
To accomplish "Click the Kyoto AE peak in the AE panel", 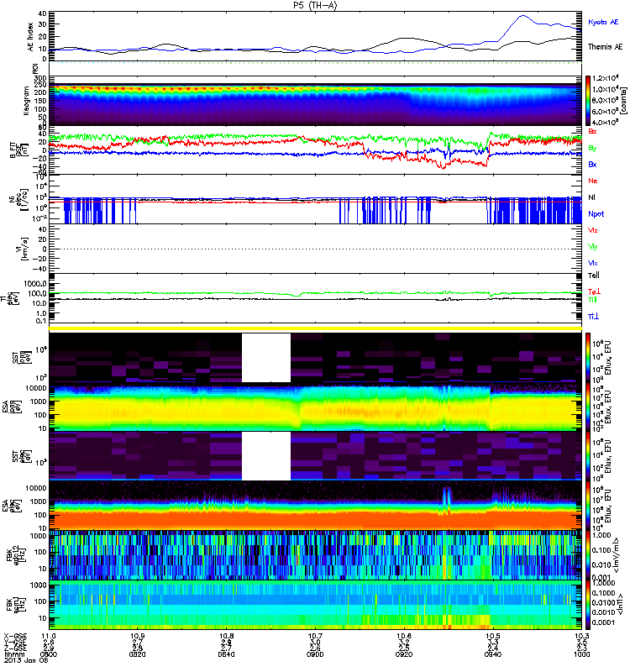I will pyautogui.click(x=522, y=16).
